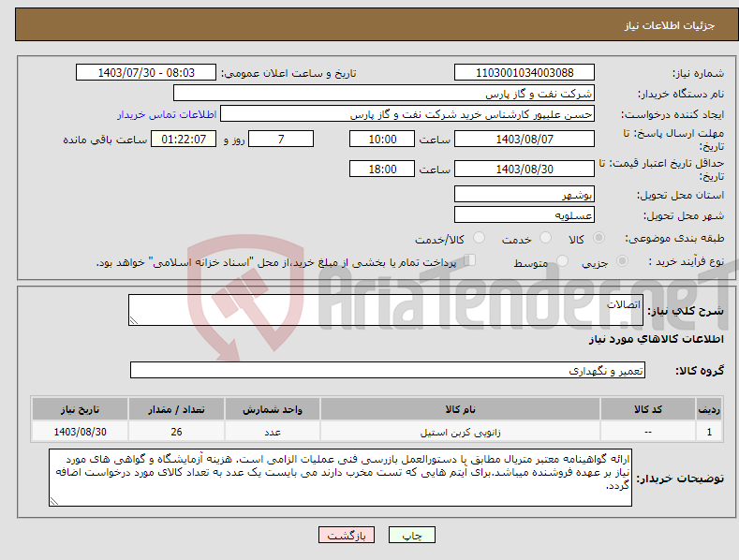Click the general description box اتصالات
The height and width of the screenshot is (560, 739).
(386, 310)
